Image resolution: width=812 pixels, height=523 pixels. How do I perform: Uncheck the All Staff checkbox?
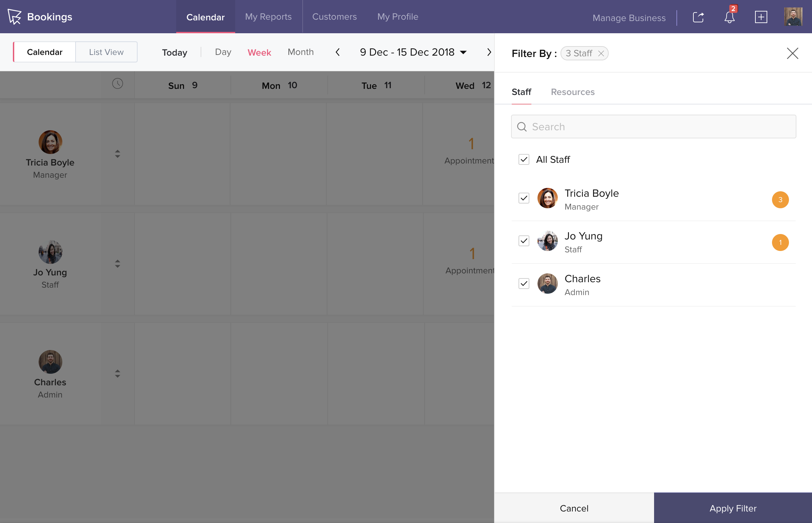click(x=524, y=160)
